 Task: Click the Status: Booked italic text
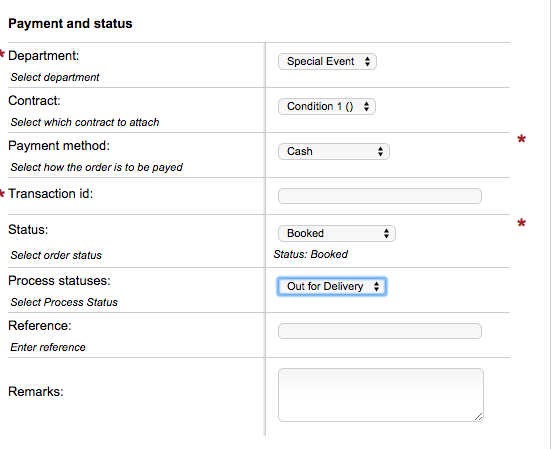(311, 254)
